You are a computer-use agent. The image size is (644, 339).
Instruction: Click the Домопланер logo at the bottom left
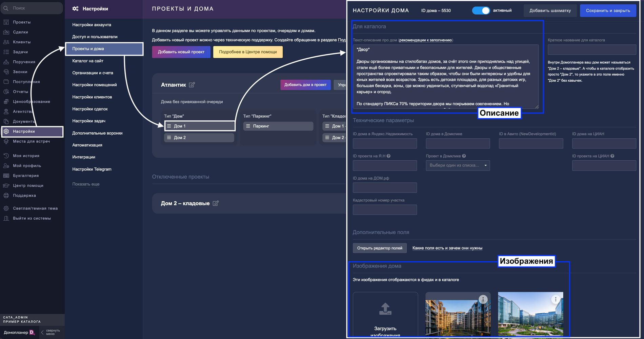(x=19, y=332)
